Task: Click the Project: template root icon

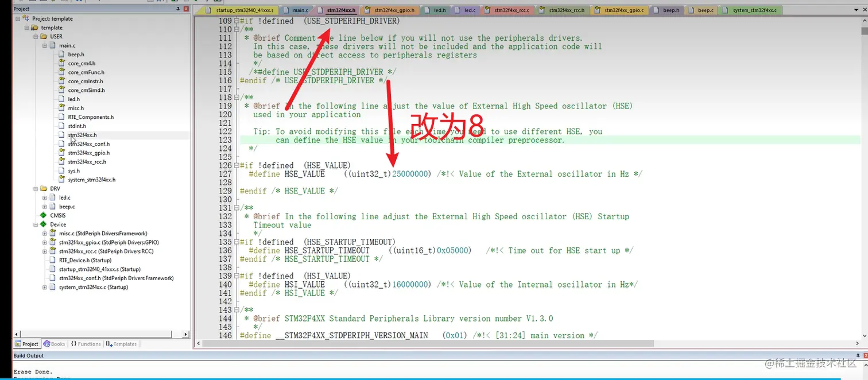Action: pyautogui.click(x=26, y=18)
